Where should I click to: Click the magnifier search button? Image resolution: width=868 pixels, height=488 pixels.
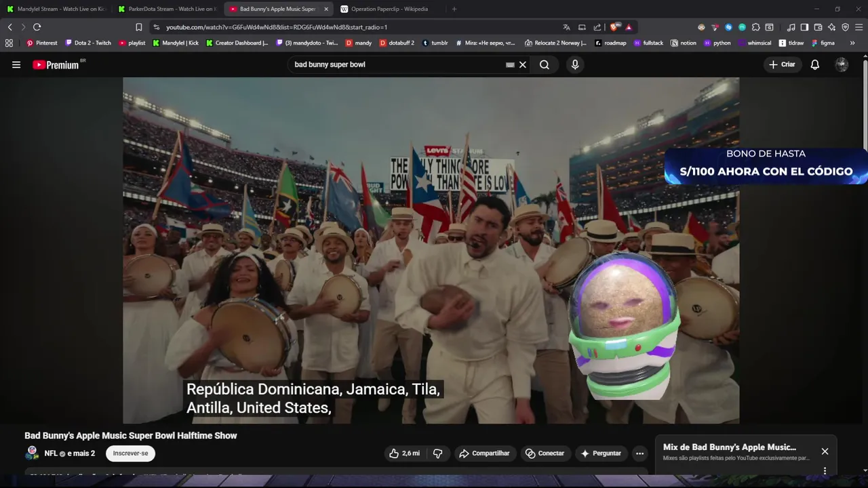[545, 65]
